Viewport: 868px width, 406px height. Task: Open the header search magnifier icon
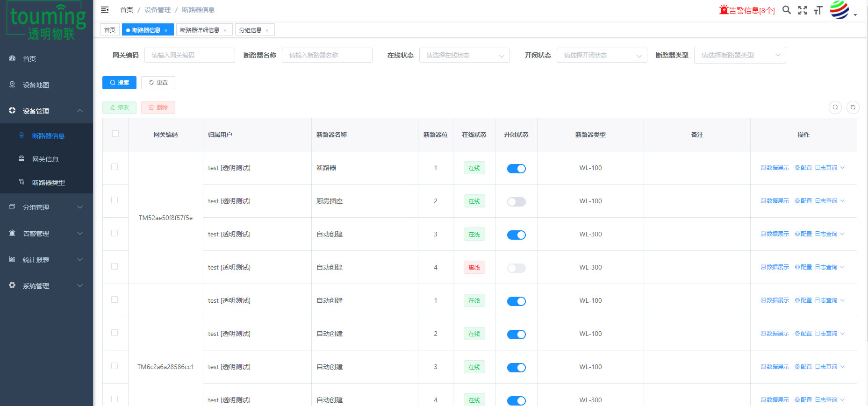point(787,10)
